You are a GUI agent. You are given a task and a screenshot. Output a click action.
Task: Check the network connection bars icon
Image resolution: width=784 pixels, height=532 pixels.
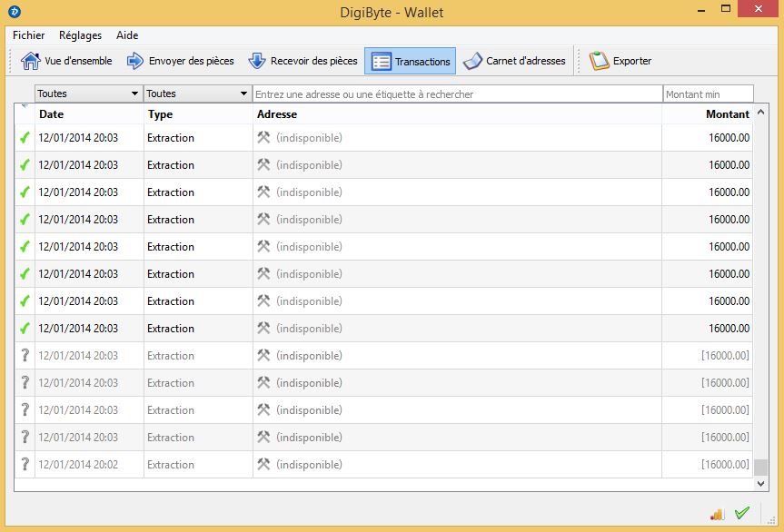tap(717, 514)
